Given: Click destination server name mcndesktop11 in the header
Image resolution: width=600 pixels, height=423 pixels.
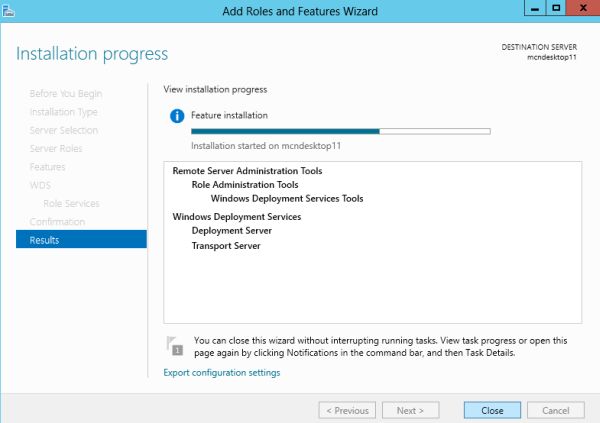Looking at the screenshot, I should pyautogui.click(x=551, y=57).
